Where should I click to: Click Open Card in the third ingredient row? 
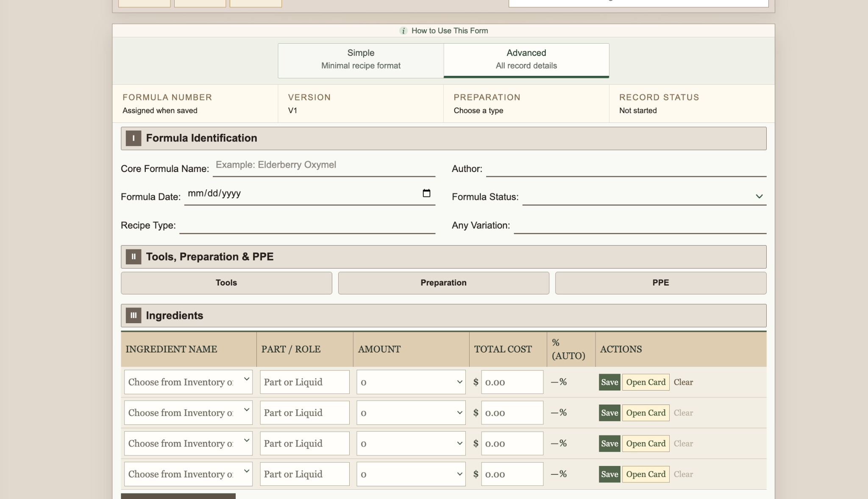pos(646,444)
